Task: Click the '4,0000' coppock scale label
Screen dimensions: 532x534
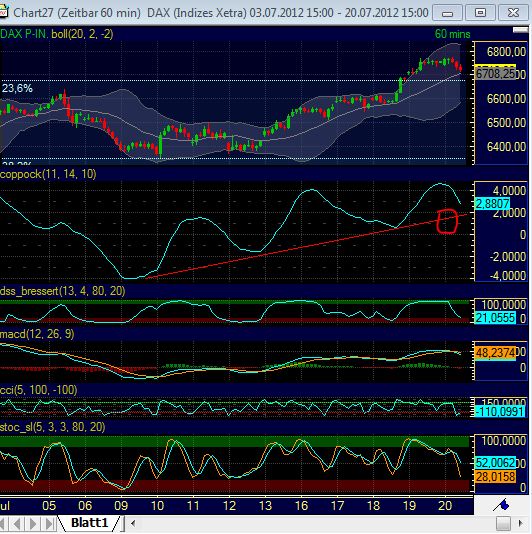Action: coord(509,191)
